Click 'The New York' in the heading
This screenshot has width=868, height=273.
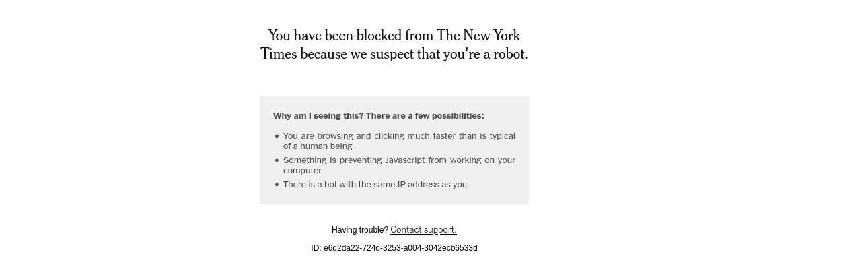click(478, 36)
